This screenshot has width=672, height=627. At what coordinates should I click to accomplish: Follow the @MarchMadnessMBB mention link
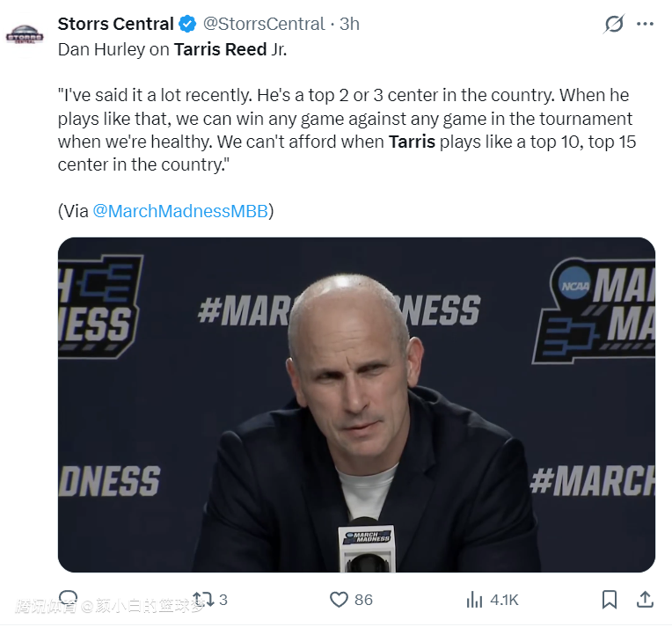(179, 211)
